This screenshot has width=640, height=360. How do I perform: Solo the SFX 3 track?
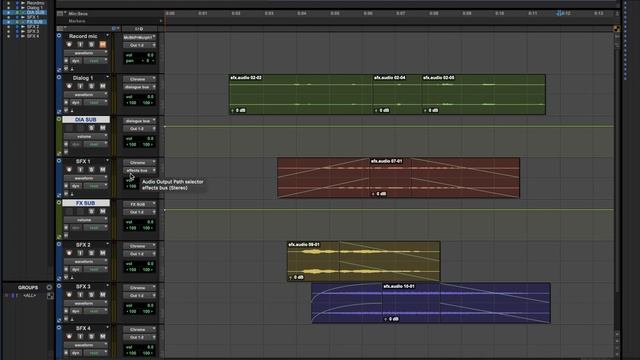tap(91, 295)
